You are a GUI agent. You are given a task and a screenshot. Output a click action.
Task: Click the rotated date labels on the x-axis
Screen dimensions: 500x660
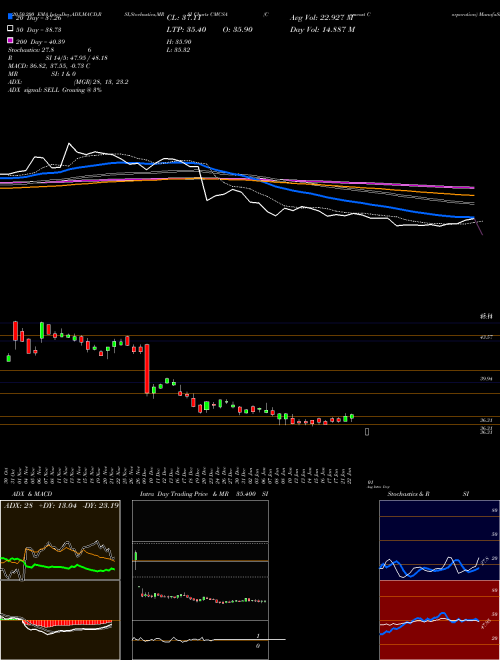[x=179, y=475]
